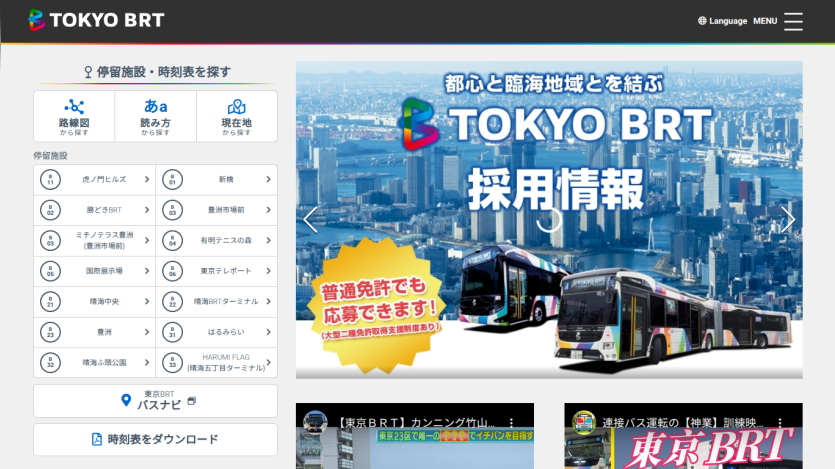Click the B05 badge for 国際展示場
The image size is (835, 469).
[x=50, y=271]
